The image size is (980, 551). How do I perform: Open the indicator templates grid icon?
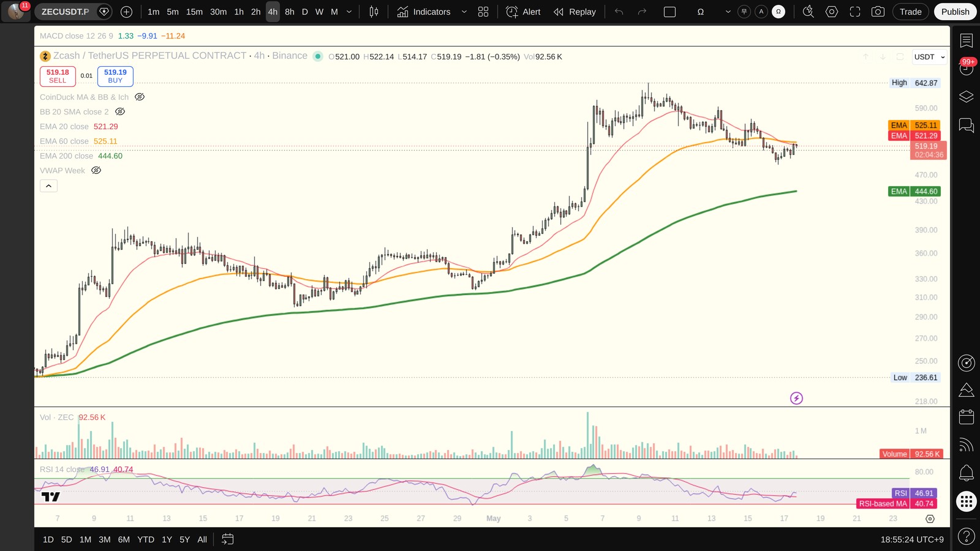(483, 12)
